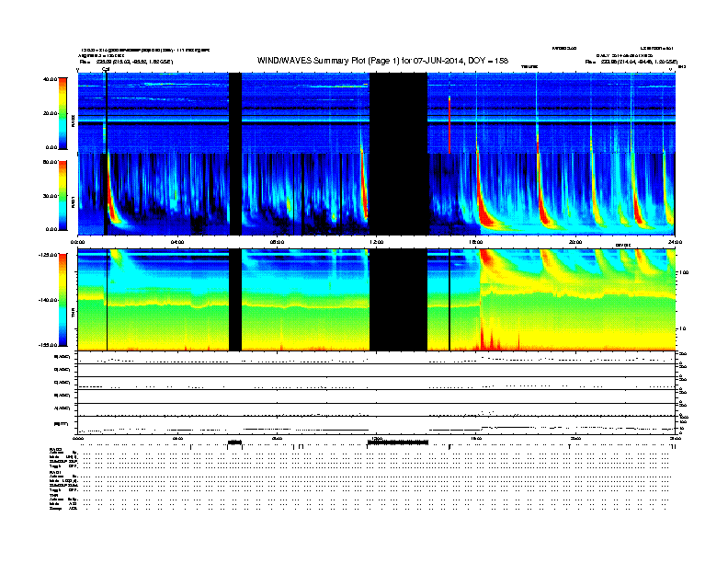This screenshot has height=563, width=728.
Task: Click the 10 frequency label right of TNR
Action: click(684, 329)
